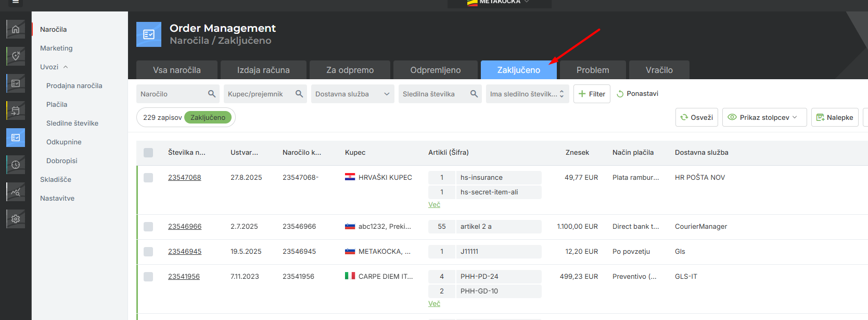
Task: Open the settings gear sidebar icon
Action: pyautogui.click(x=16, y=219)
